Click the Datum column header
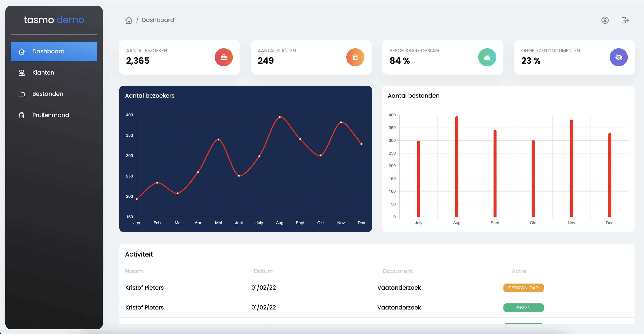 pos(264,271)
